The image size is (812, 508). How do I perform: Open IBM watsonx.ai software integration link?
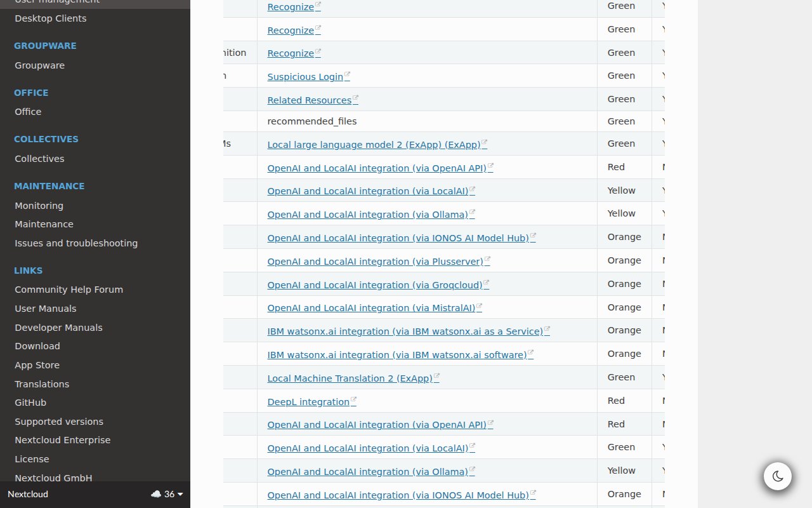[x=397, y=355]
